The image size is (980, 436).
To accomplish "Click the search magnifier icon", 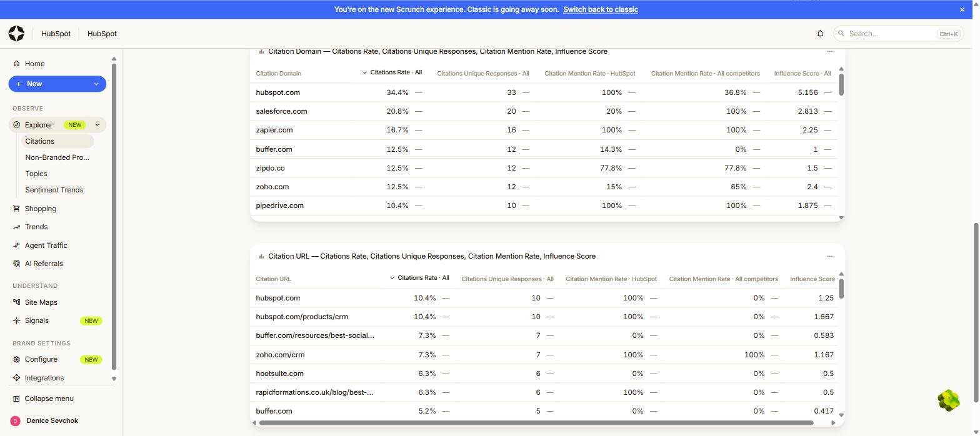I will 842,34.
